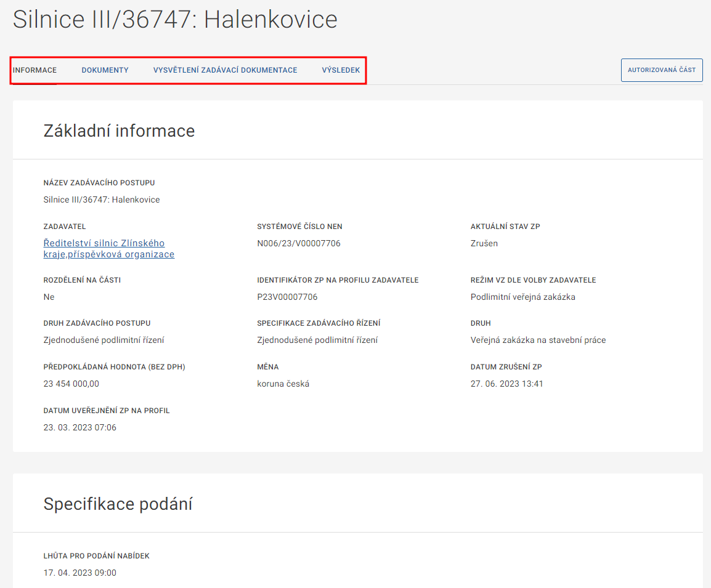Open the Informace tab
The width and height of the screenshot is (711, 588).
(x=35, y=70)
